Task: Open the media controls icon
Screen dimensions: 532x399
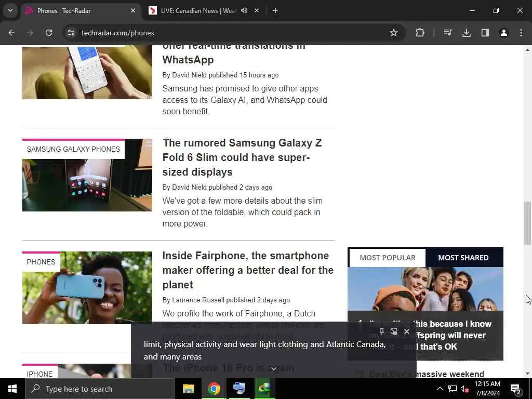Action: click(448, 33)
